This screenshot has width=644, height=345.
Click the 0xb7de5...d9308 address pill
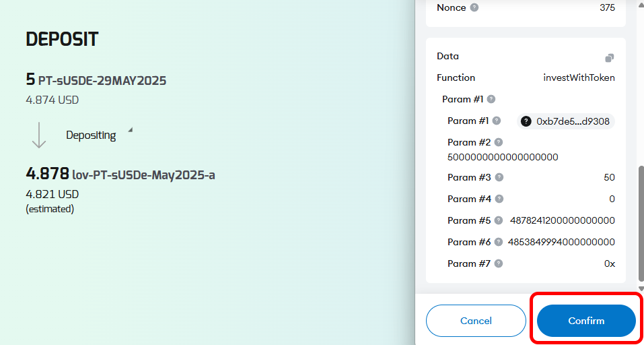click(x=565, y=121)
